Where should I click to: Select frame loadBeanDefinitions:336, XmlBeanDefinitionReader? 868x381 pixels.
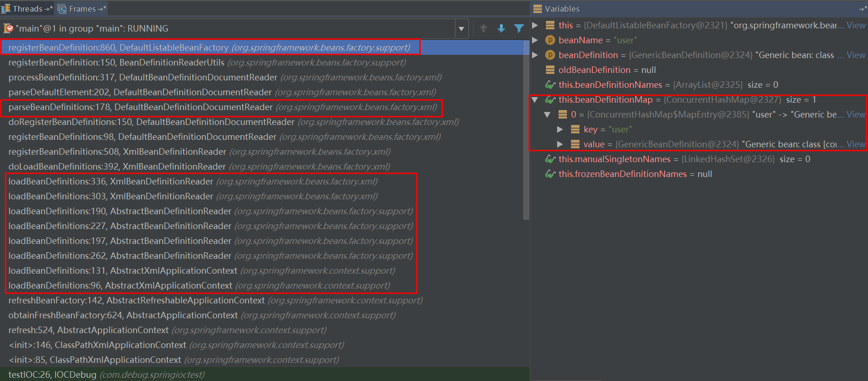point(262,181)
